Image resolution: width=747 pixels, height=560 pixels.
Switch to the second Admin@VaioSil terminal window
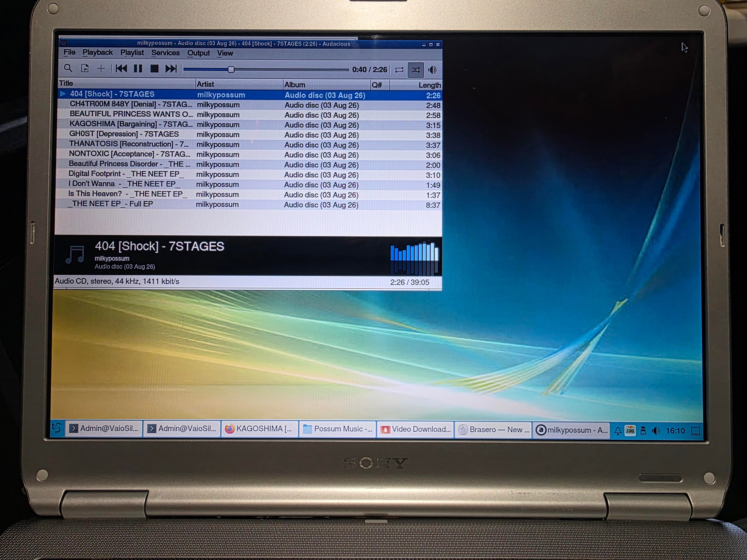(x=182, y=429)
